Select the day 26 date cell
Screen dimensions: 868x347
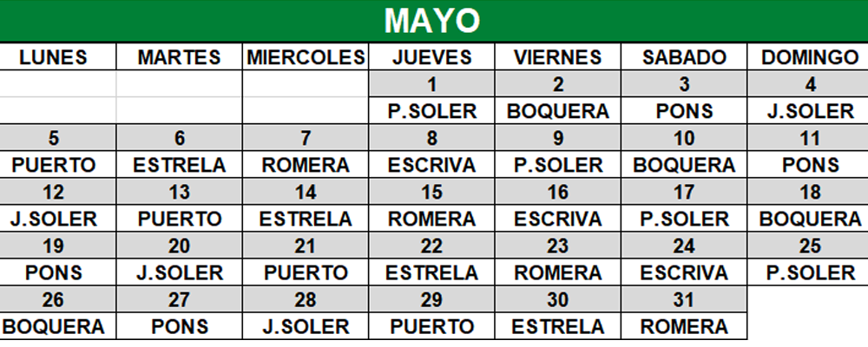coord(53,299)
